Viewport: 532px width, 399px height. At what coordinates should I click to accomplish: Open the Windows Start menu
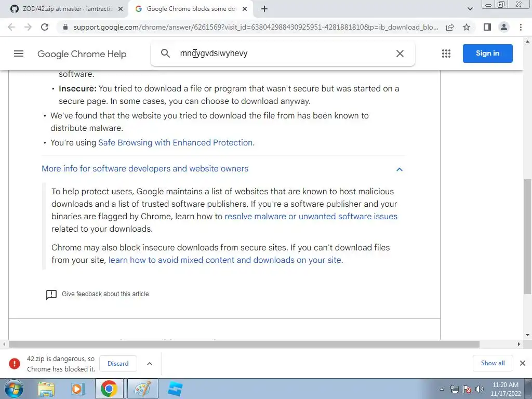[14, 389]
